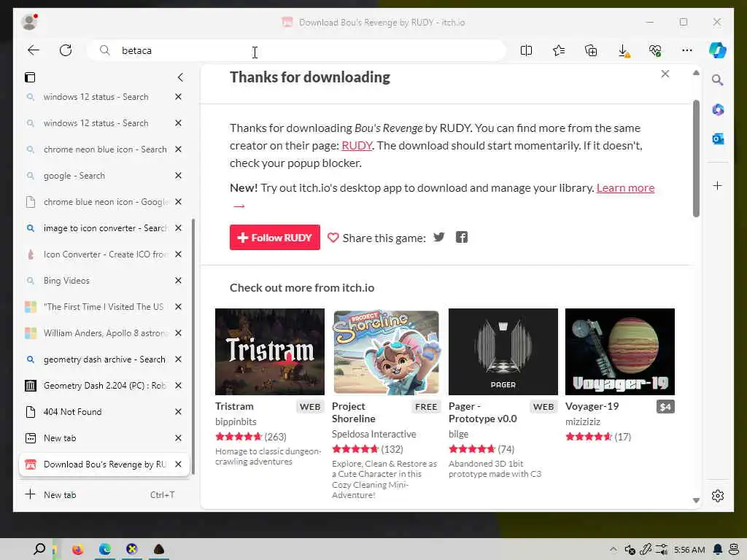The height and width of the screenshot is (560, 747).
Task: Click the vertical tabs list scrollbar
Action: (193, 346)
